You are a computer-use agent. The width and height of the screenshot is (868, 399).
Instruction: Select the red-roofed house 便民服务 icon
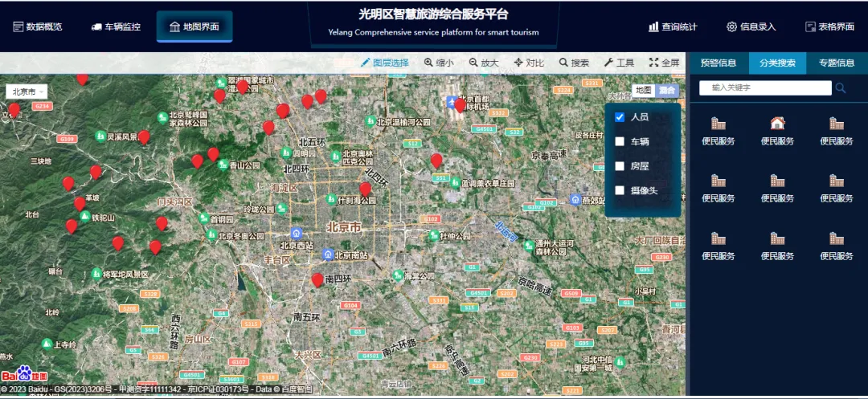click(777, 124)
